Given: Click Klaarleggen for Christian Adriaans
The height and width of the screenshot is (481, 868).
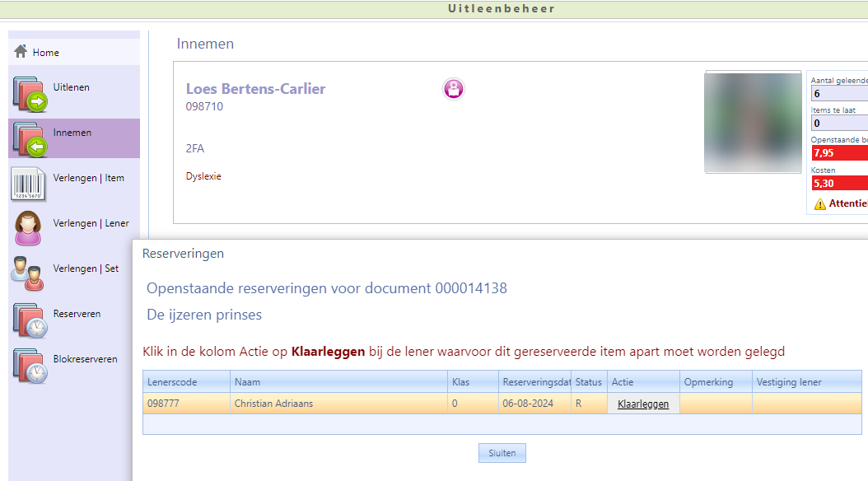Looking at the screenshot, I should tap(643, 404).
